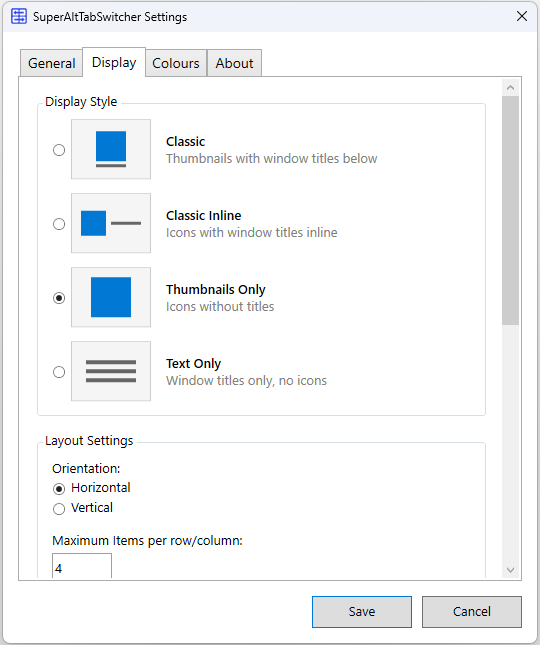
Task: Open the About tab
Action: tap(234, 63)
